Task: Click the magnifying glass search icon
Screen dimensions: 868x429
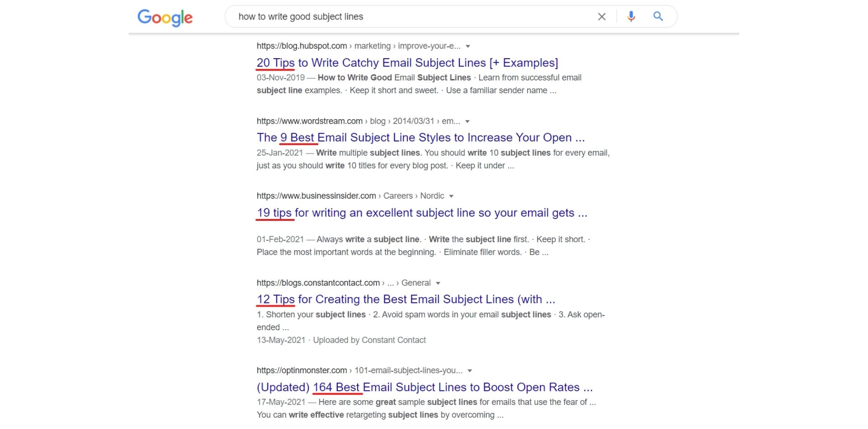Action: coord(658,17)
